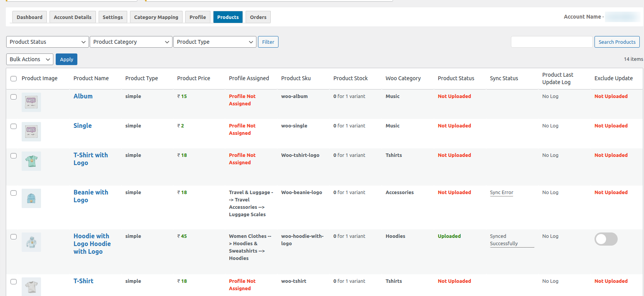The width and height of the screenshot is (644, 296).
Task: Click the Beanie with Logo thumbnail
Action: coord(31,198)
